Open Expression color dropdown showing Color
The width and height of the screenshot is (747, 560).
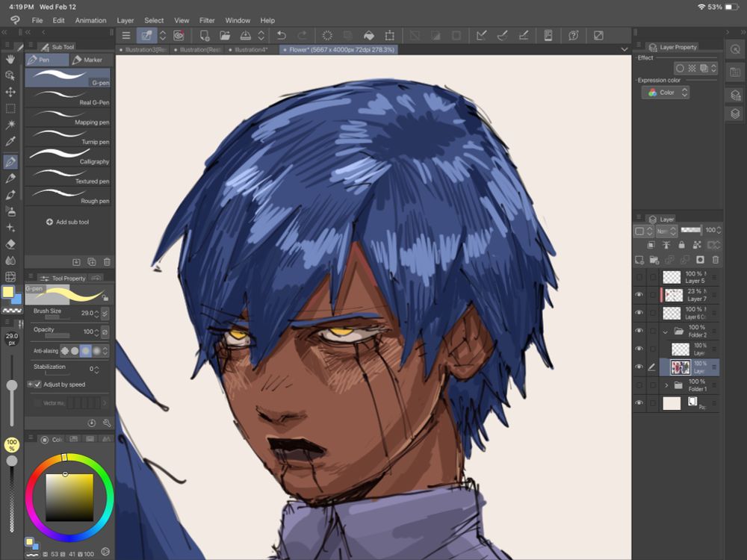666,93
